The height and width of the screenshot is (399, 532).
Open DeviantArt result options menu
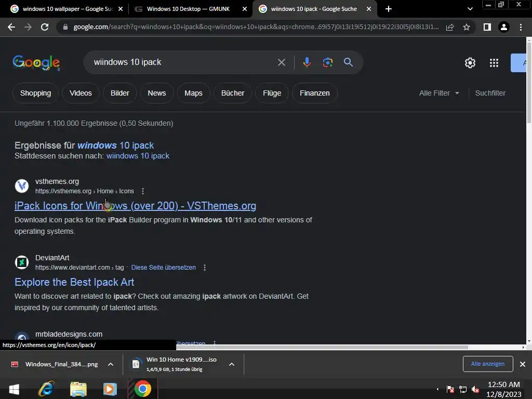pyautogui.click(x=205, y=268)
